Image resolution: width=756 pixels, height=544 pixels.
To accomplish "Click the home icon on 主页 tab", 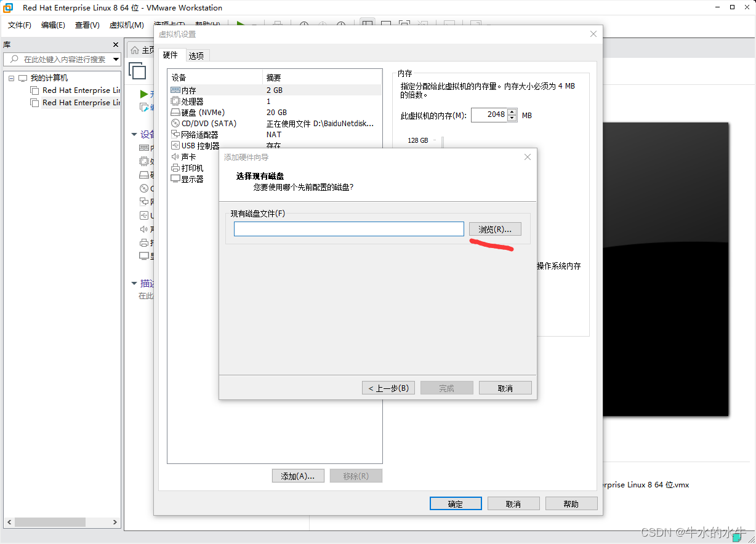I will pyautogui.click(x=135, y=50).
